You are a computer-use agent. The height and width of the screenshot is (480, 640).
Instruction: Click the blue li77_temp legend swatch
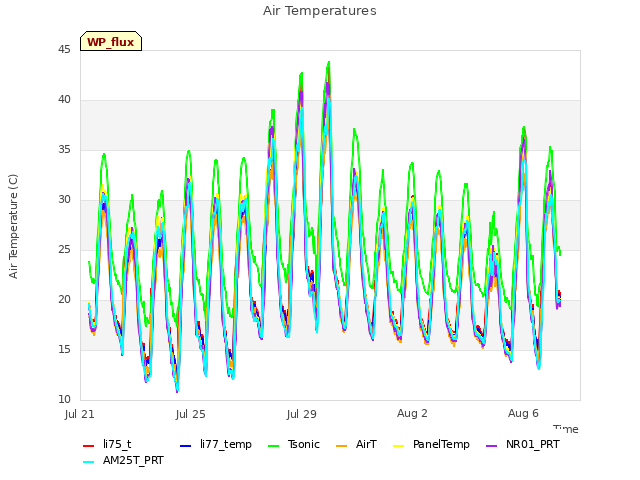coord(186,446)
